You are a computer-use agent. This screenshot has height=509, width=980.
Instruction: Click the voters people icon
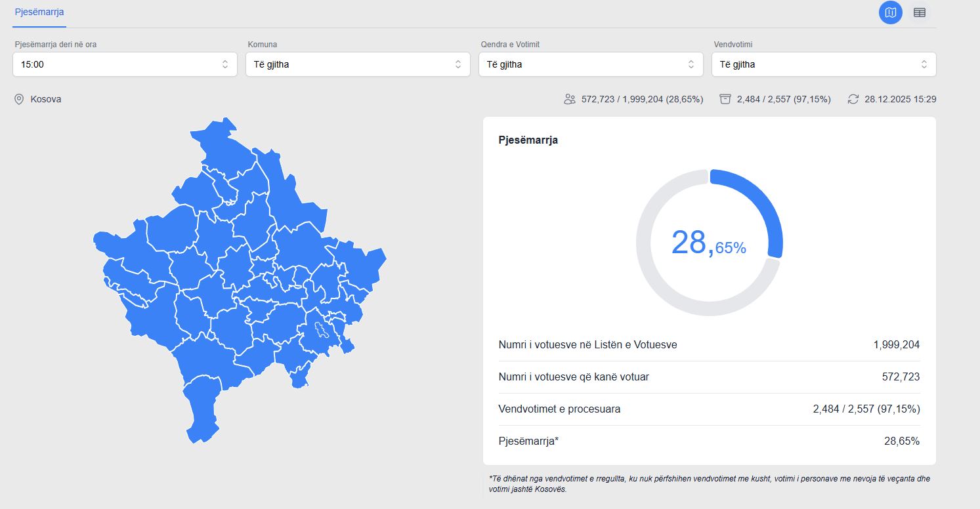tap(569, 100)
